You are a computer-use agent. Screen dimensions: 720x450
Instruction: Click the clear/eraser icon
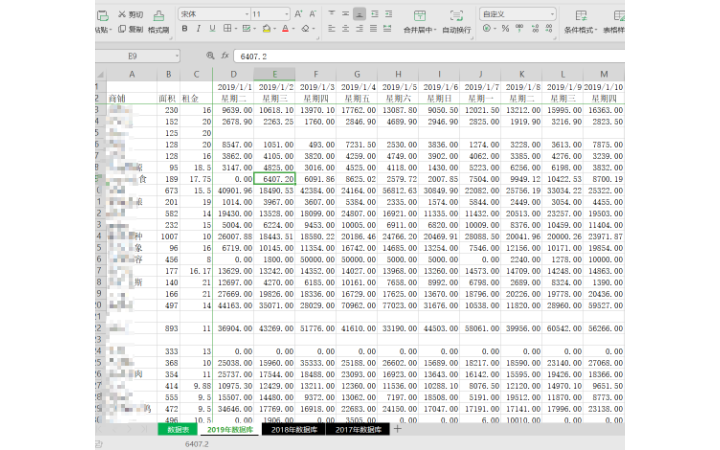(305, 29)
